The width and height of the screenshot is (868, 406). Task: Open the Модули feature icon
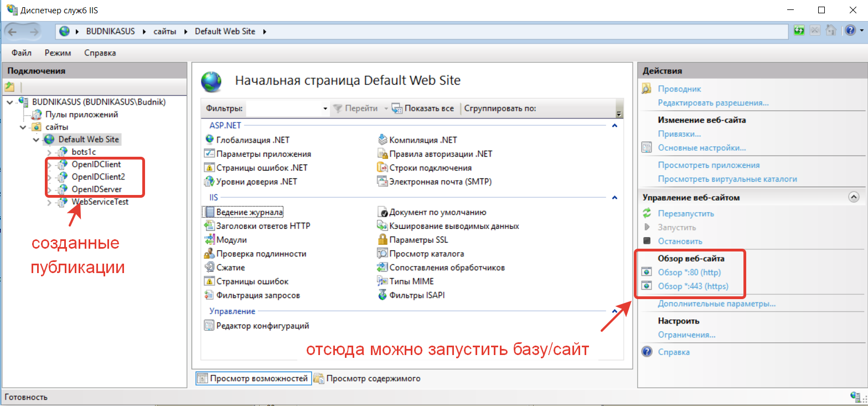(209, 239)
